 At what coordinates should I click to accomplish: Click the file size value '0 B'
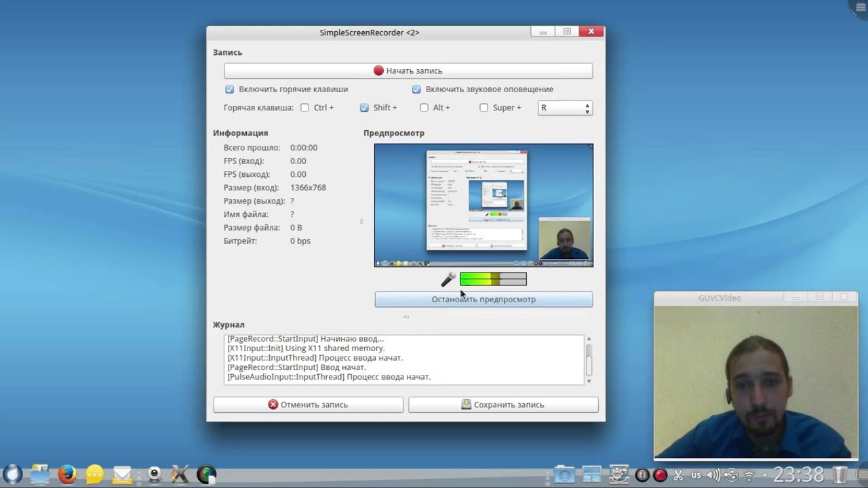tap(296, 228)
